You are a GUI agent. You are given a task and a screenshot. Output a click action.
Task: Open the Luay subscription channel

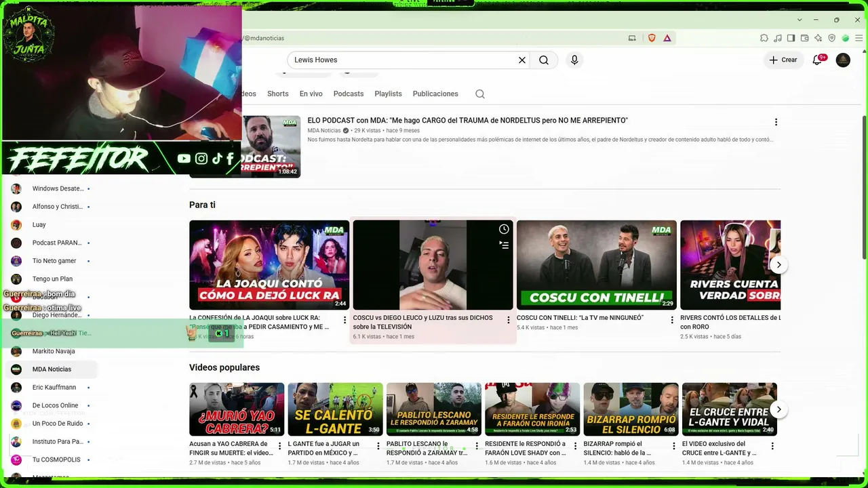click(52, 224)
